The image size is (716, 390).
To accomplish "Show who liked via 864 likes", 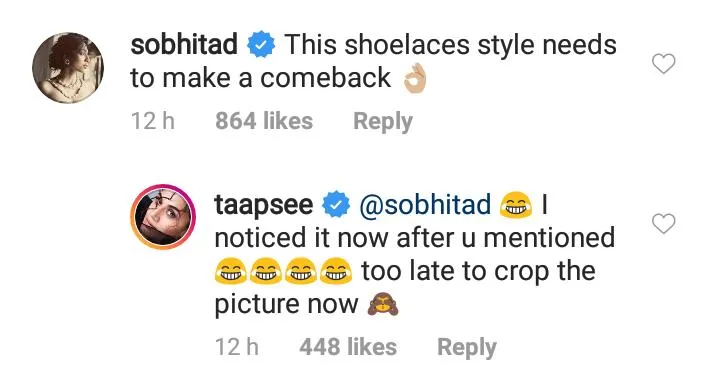I will click(264, 121).
